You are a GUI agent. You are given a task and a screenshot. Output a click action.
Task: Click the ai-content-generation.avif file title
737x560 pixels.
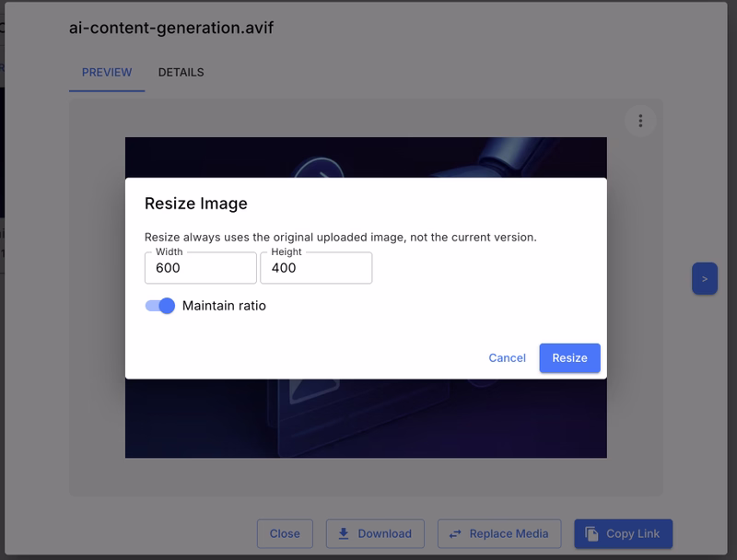click(x=171, y=28)
